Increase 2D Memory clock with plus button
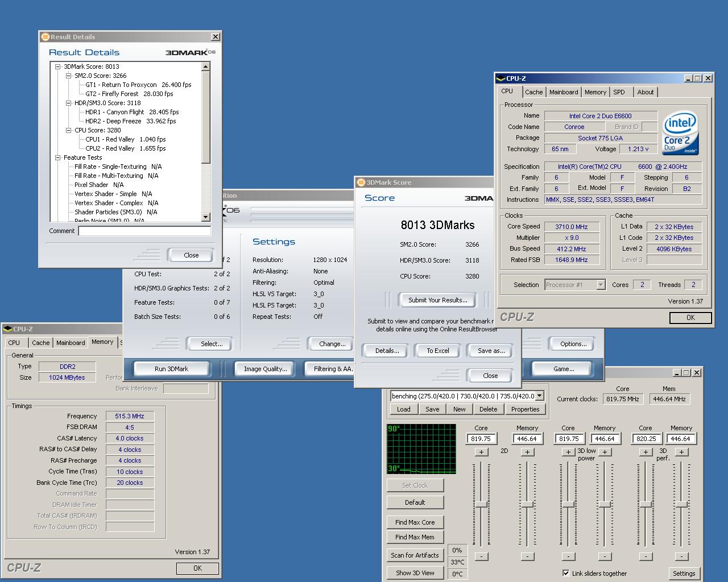This screenshot has height=582, width=728. [x=527, y=452]
